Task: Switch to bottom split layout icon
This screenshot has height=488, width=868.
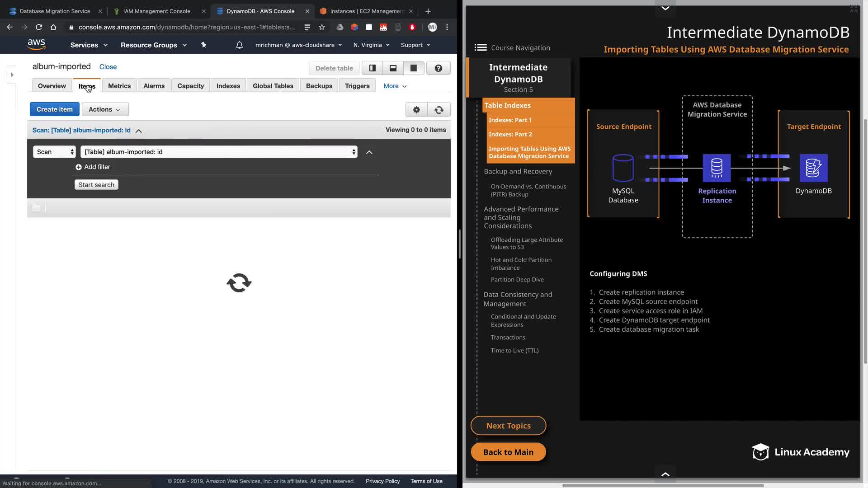Action: coord(393,68)
